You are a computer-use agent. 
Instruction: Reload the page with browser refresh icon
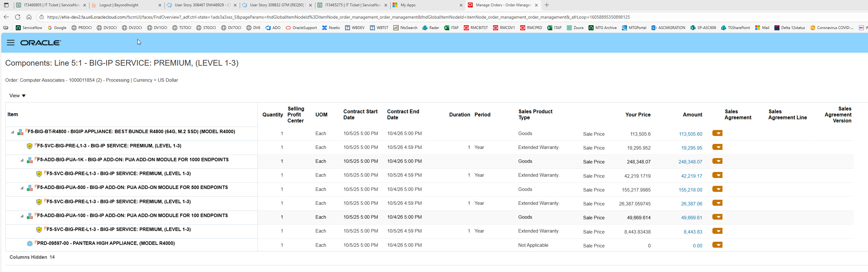[18, 17]
